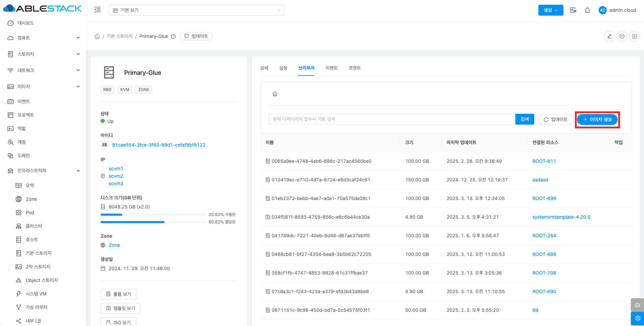The height and width of the screenshot is (326, 644).
Task: Open the ROOT-611 linked resource
Action: point(544,161)
